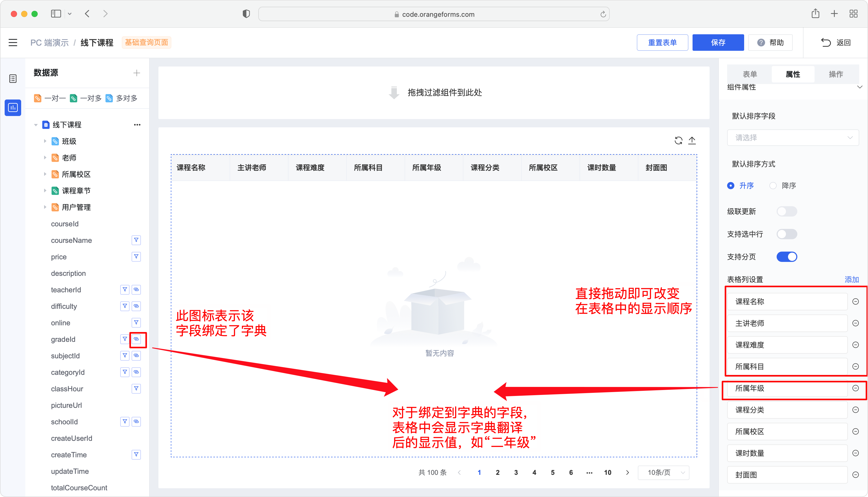Viewport: 868px width, 497px height.
Task: Toggle the 支持分页 switch off
Action: [x=787, y=257]
